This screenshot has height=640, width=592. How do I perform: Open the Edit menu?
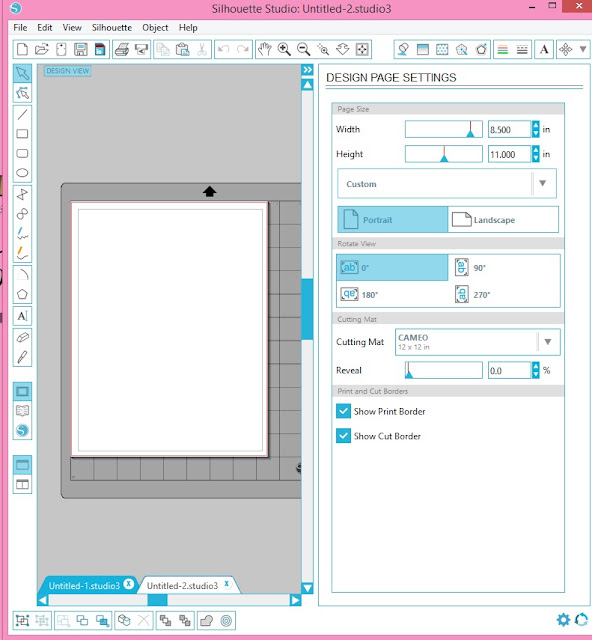pos(45,27)
